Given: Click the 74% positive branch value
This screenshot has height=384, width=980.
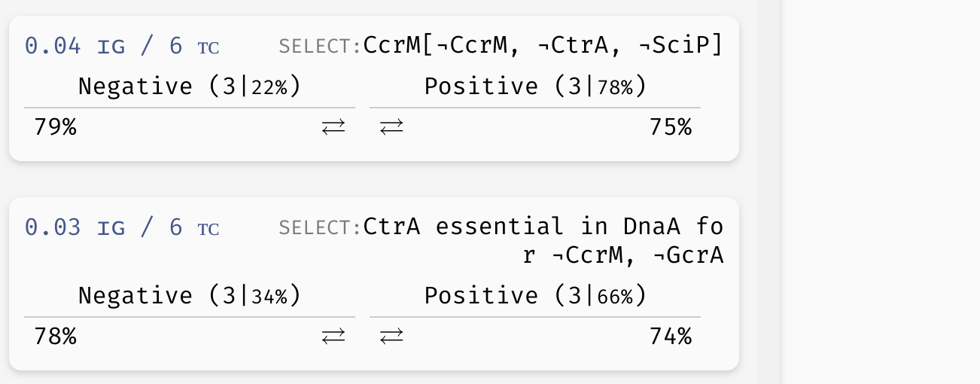Looking at the screenshot, I should point(670,337).
